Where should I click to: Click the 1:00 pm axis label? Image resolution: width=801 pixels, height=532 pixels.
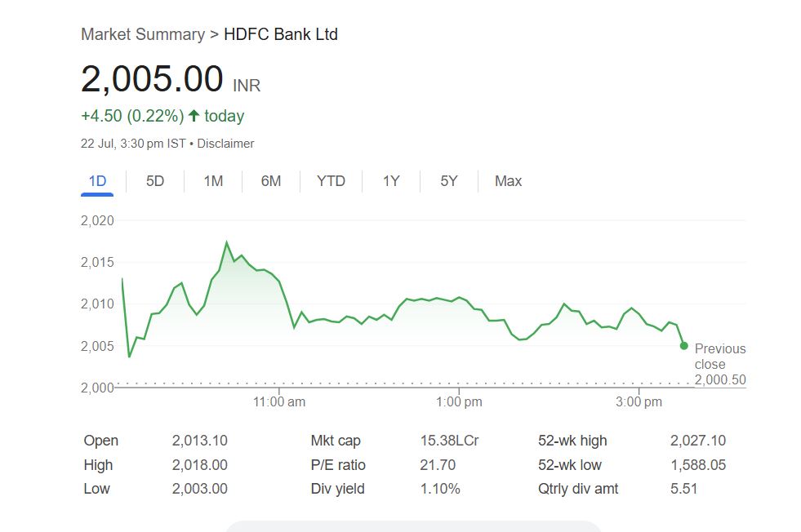pos(459,401)
